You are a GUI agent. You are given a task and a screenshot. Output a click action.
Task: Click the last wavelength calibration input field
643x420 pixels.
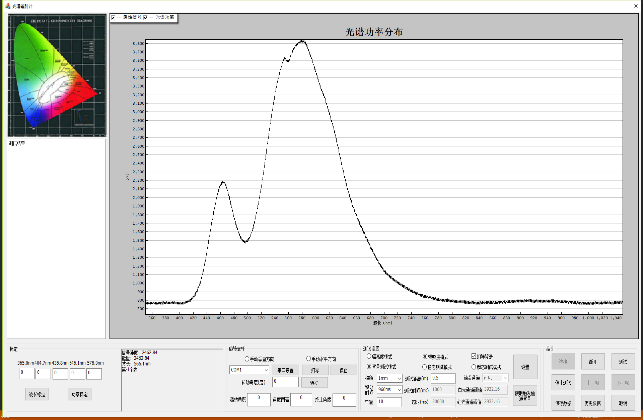[94, 373]
